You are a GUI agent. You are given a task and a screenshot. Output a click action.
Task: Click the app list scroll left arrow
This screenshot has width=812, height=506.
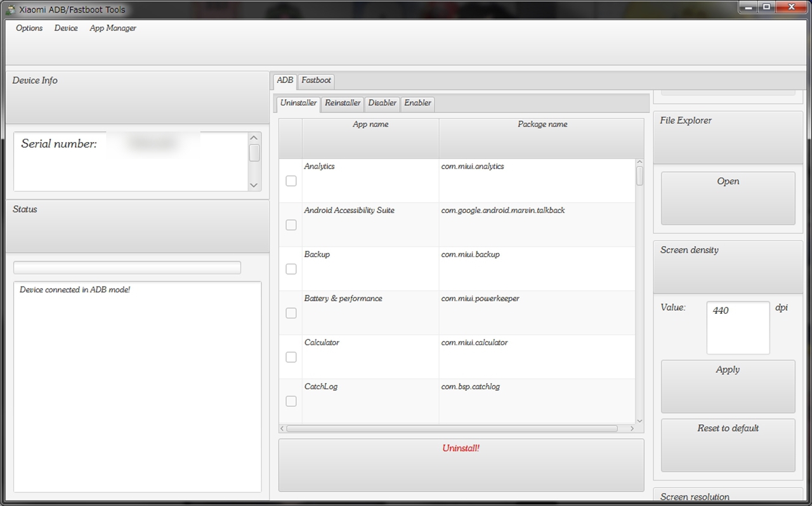click(x=282, y=429)
